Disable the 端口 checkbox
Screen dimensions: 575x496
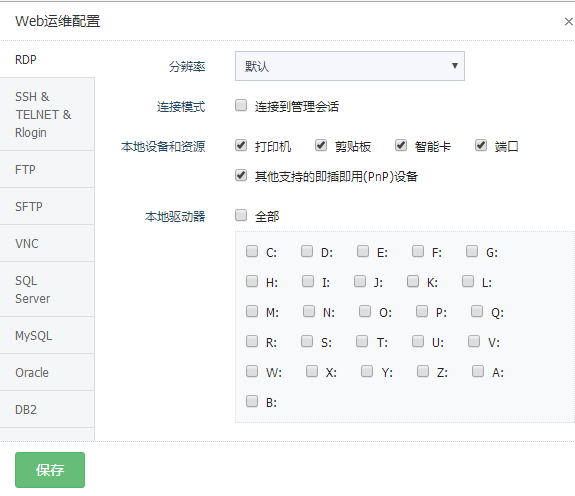[x=481, y=146]
